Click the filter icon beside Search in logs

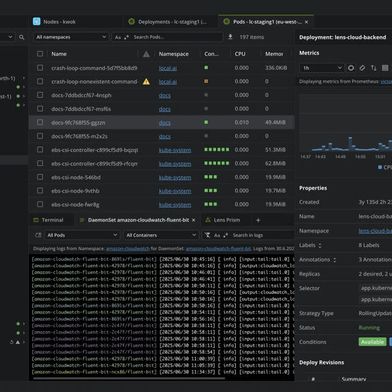tap(208, 235)
